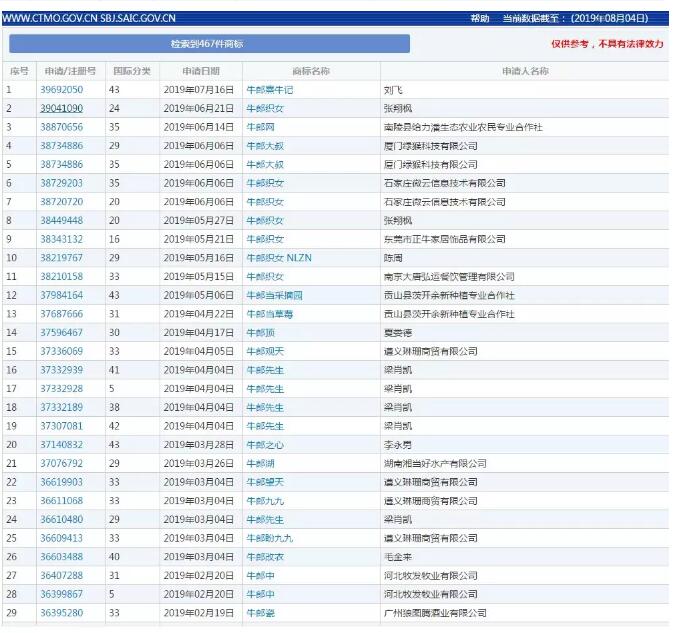Select the date 2019年05月16日
This screenshot has width=675, height=633.
tap(198, 258)
